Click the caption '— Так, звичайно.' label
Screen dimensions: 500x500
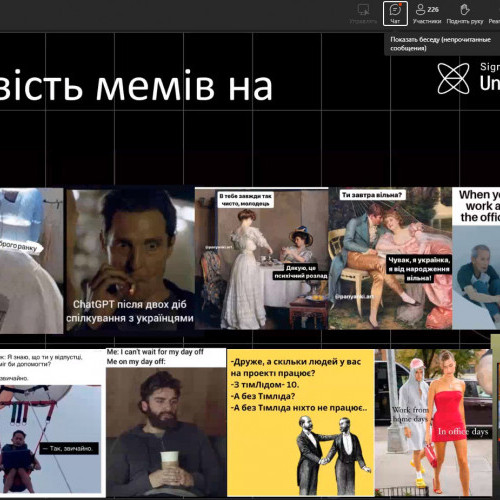pyautogui.click(x=70, y=448)
